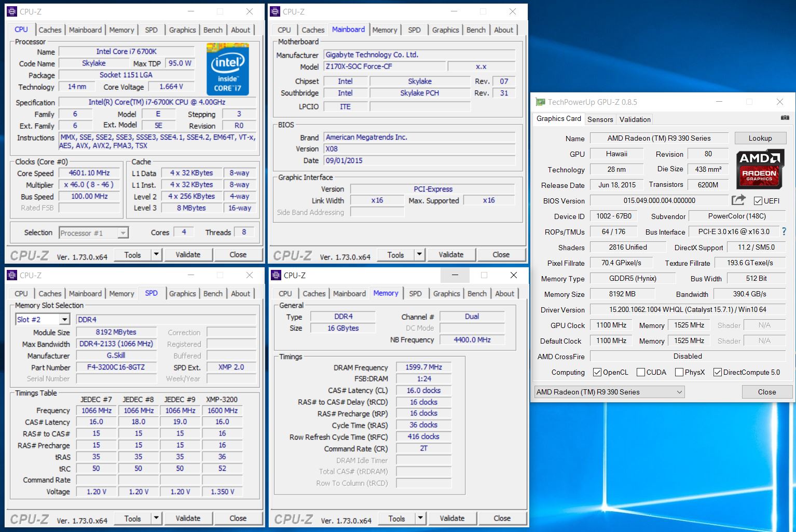Click the CAS# Latency 16.0 clocks value

pos(423,390)
